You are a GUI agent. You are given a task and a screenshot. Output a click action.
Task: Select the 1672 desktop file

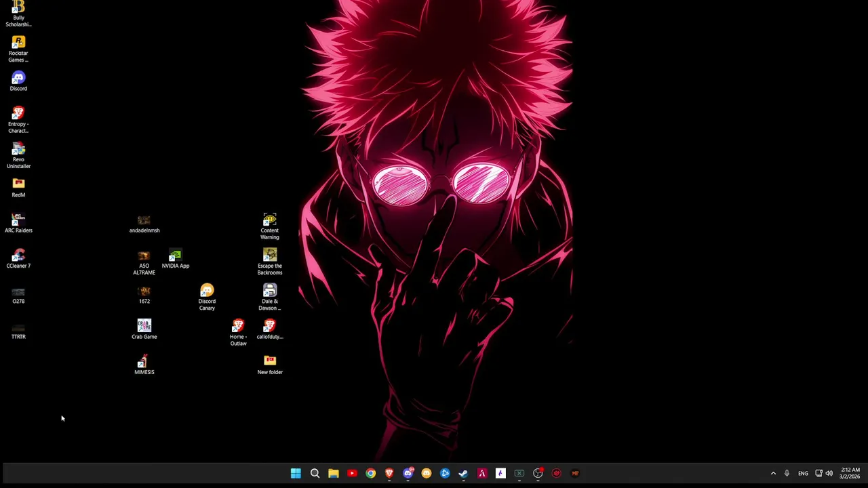[144, 294]
